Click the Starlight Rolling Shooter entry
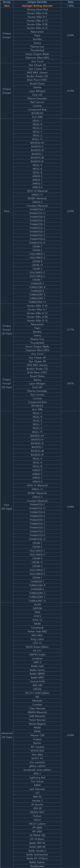This screenshot has width=80, height=868. coord(37,6)
